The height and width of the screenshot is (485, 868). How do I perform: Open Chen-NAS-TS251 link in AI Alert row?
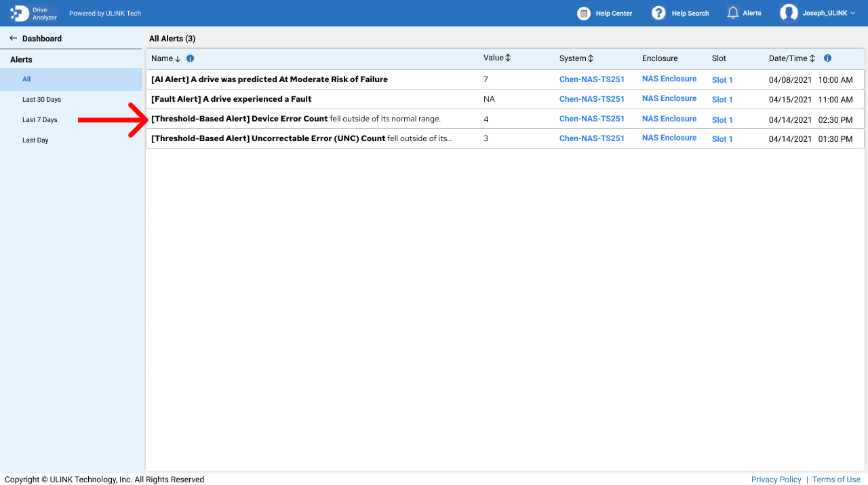591,79
